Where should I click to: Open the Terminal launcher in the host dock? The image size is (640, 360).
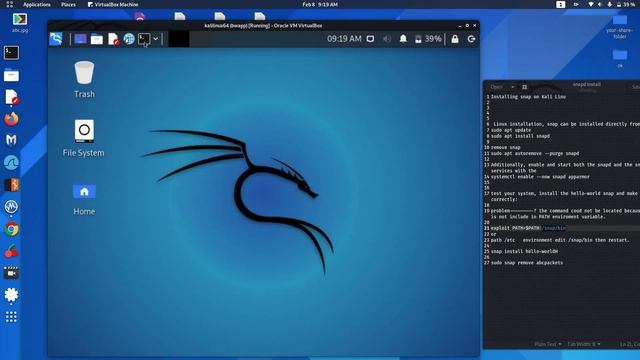pyautogui.click(x=11, y=53)
